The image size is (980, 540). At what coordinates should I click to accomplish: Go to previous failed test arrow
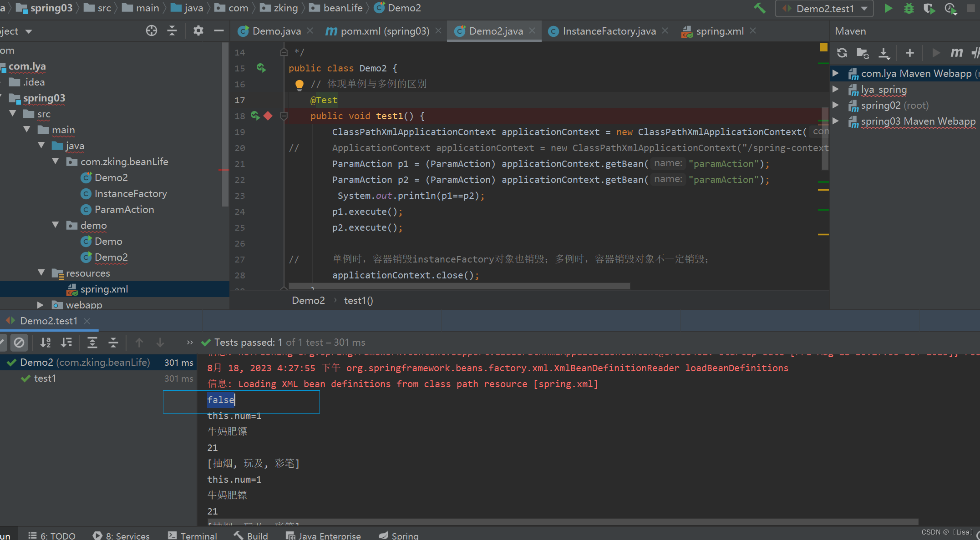(x=139, y=343)
